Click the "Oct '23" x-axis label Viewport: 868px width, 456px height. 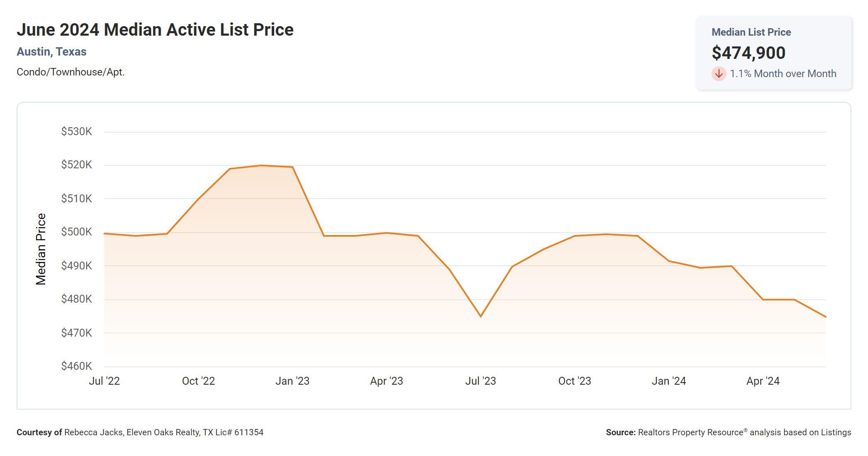click(574, 381)
